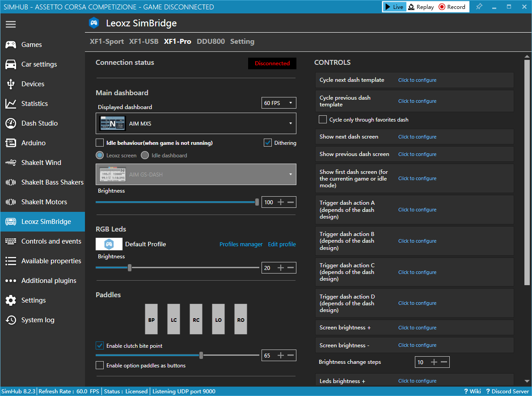The width and height of the screenshot is (532, 396).
Task: Open ShakeIt Bass Shakers settings
Action: (x=47, y=182)
